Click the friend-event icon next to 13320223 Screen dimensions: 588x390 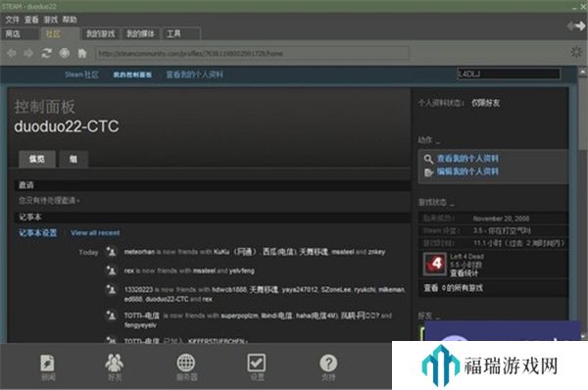tap(111, 289)
